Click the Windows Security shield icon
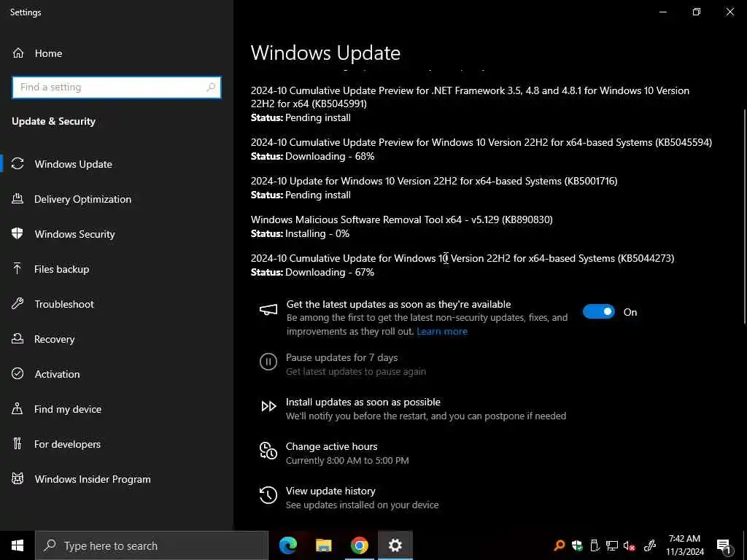Image resolution: width=747 pixels, height=560 pixels. pos(18,234)
